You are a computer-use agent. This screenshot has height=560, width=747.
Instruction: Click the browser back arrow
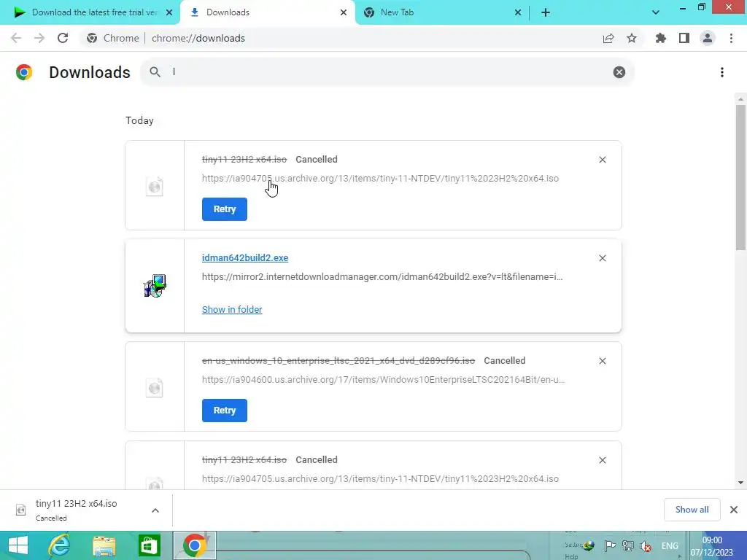coord(16,38)
